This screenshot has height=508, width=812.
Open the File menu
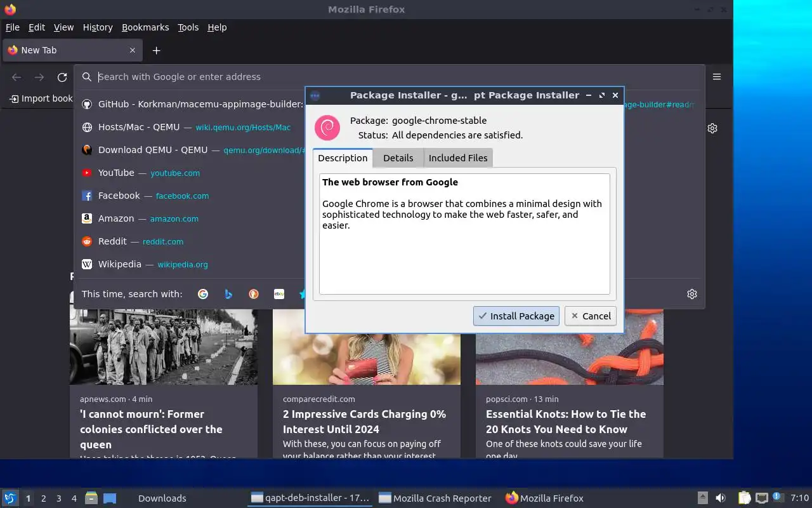13,27
